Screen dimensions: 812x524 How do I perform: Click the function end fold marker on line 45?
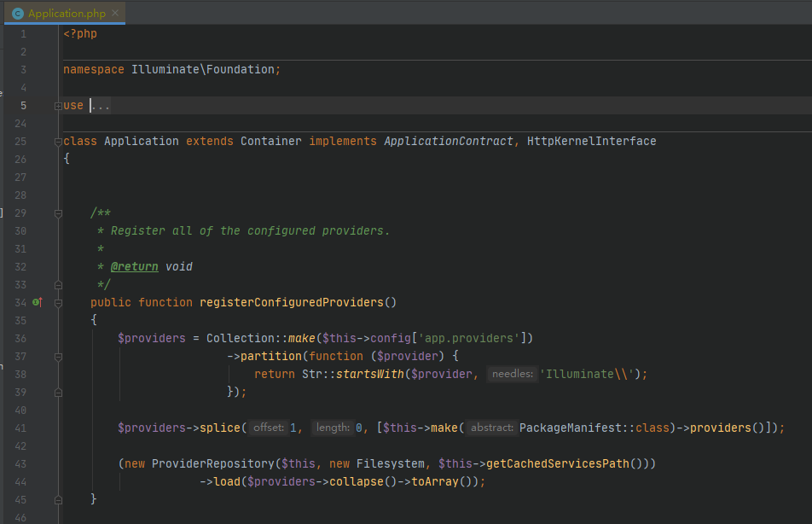pos(58,499)
